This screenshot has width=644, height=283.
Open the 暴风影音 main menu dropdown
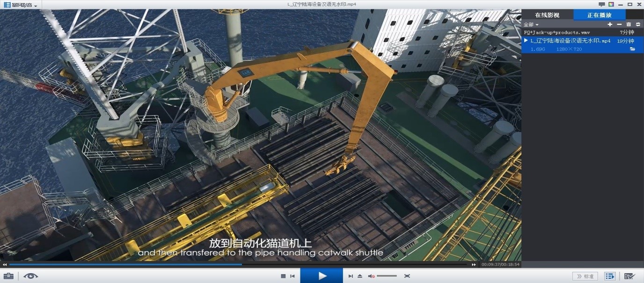click(22, 5)
